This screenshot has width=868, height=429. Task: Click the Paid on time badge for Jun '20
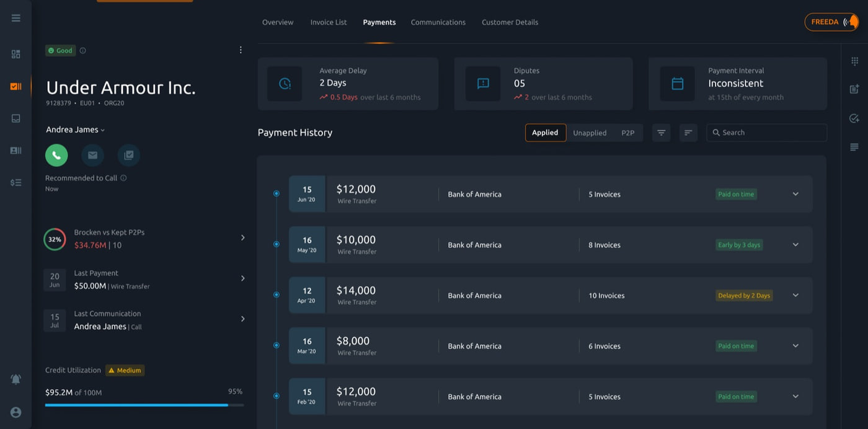(736, 194)
